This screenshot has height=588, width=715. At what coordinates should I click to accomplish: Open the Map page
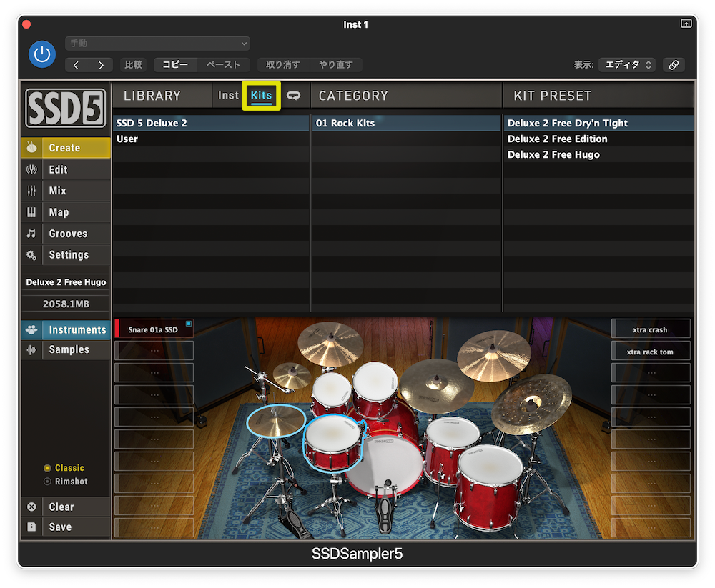click(59, 212)
